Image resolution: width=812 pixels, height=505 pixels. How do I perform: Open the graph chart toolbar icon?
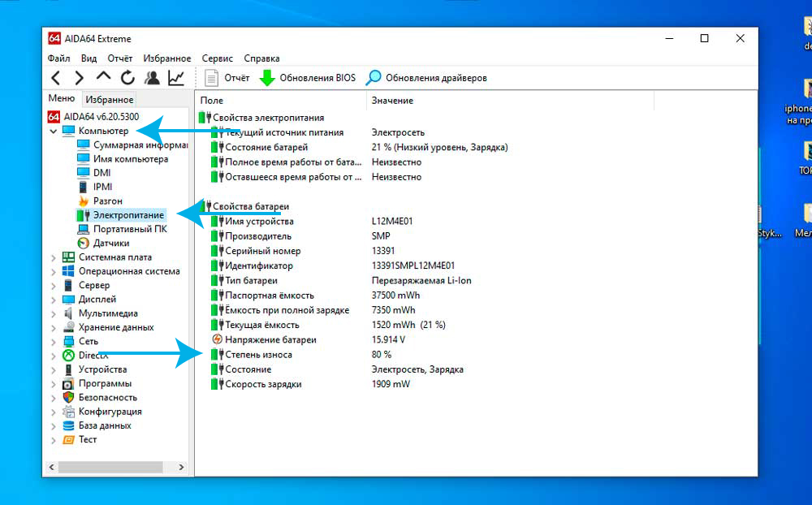pos(176,78)
